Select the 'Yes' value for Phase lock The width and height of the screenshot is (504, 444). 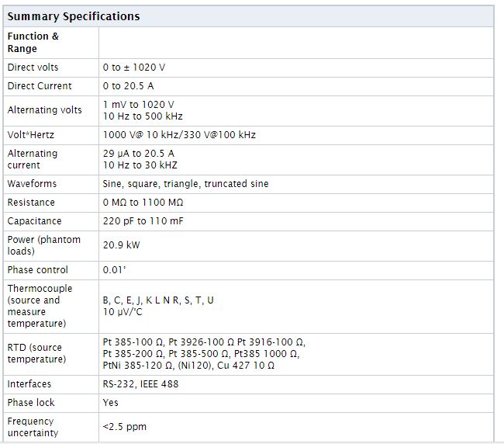coord(111,403)
